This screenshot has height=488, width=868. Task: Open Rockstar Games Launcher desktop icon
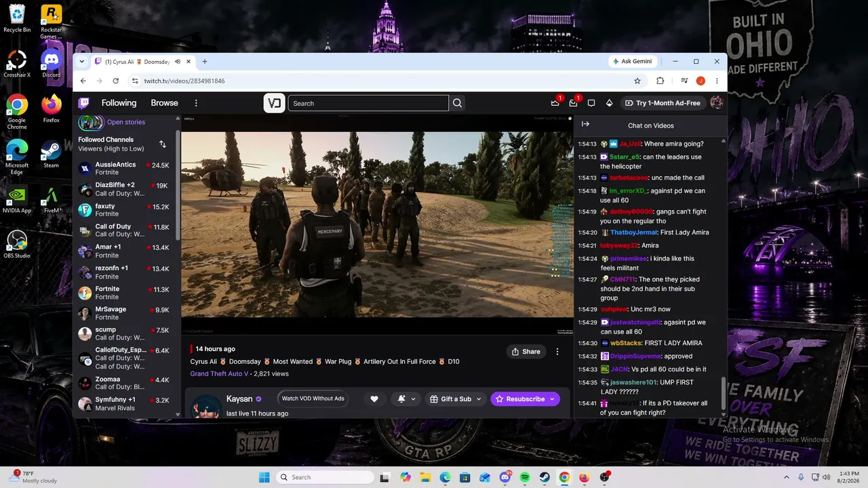51,21
